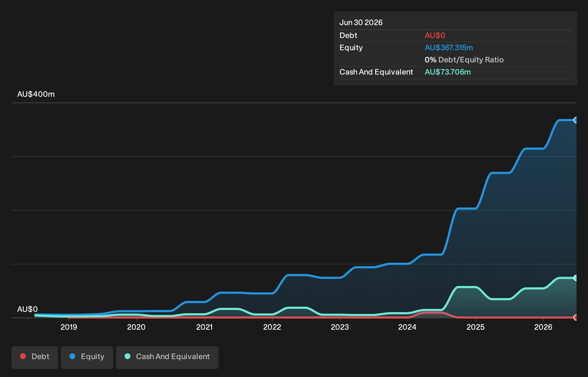Viewport: 588px width, 377px height.
Task: Click the 2019 x-axis label
Action: (x=69, y=327)
